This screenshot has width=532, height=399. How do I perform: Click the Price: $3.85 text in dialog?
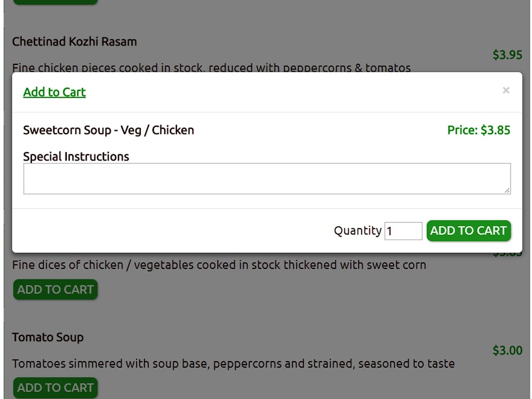point(478,130)
